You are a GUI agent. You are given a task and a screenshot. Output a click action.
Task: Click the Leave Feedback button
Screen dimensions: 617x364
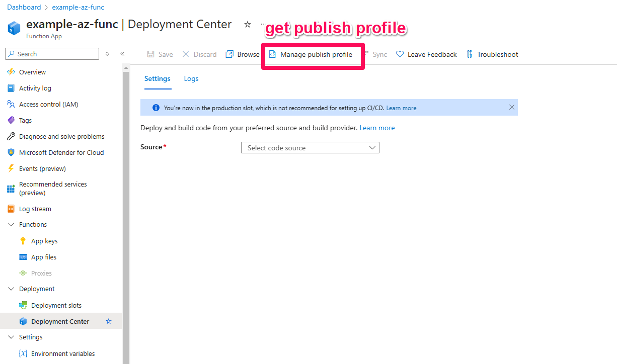pos(426,54)
